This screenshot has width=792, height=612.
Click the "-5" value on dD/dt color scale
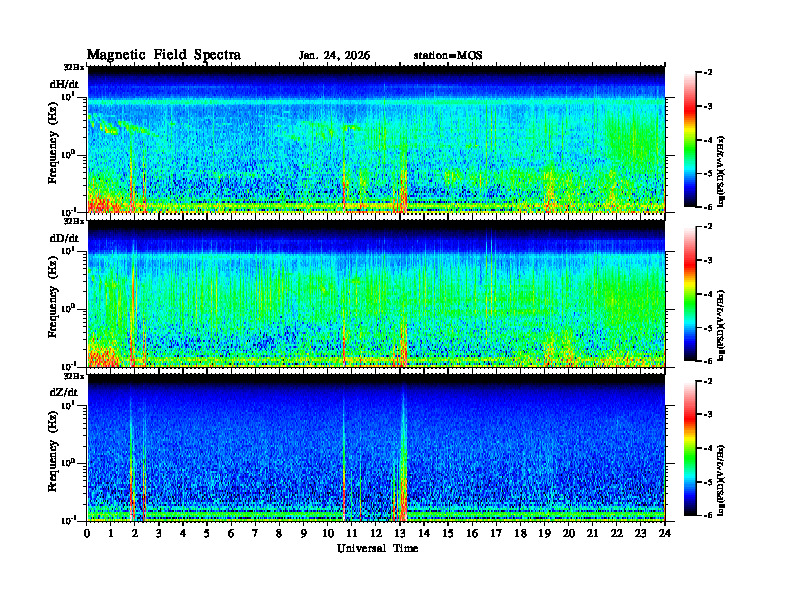pos(708,328)
